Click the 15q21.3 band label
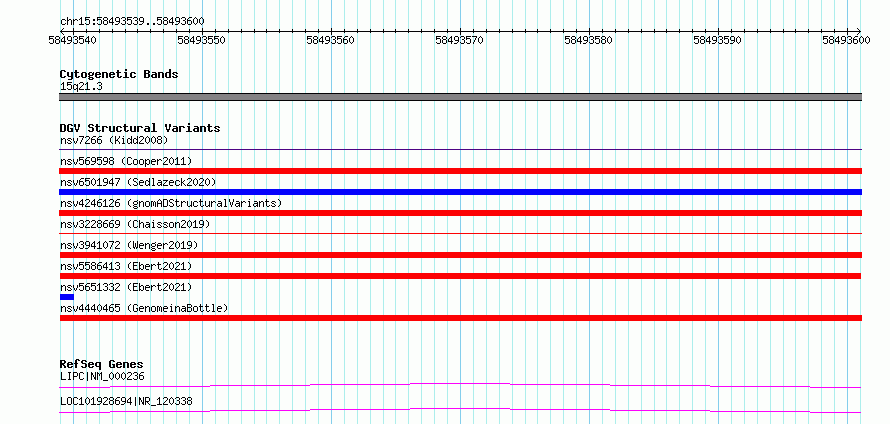890x424 pixels. 81,86
